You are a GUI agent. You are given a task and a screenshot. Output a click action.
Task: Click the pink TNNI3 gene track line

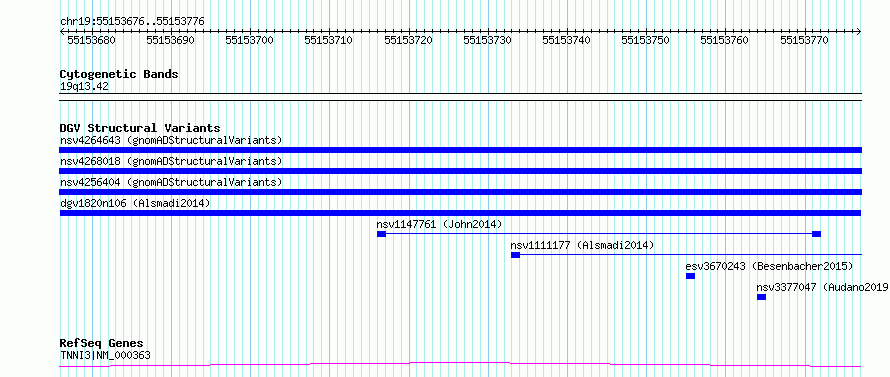pos(461,364)
